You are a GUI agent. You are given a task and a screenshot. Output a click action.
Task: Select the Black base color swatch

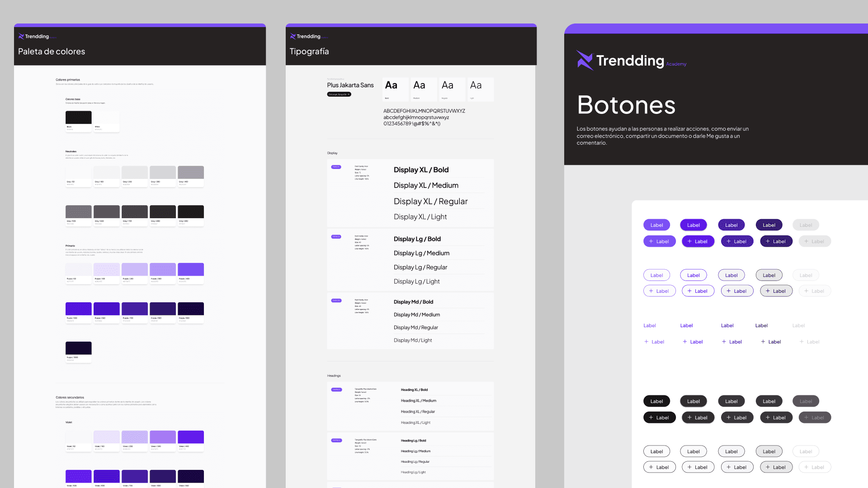(79, 117)
